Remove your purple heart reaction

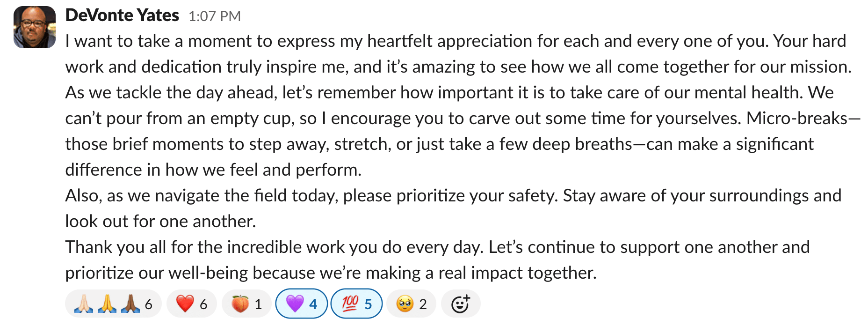click(301, 304)
